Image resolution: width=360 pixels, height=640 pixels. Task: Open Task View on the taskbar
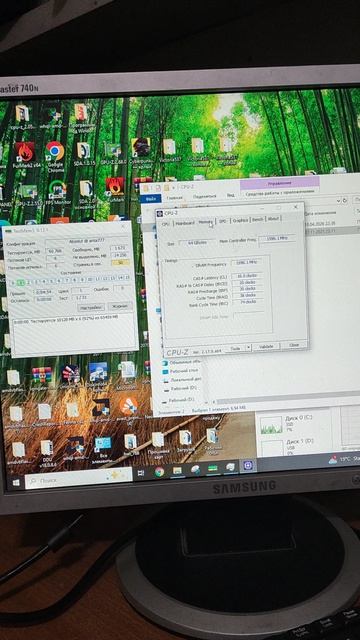(141, 473)
